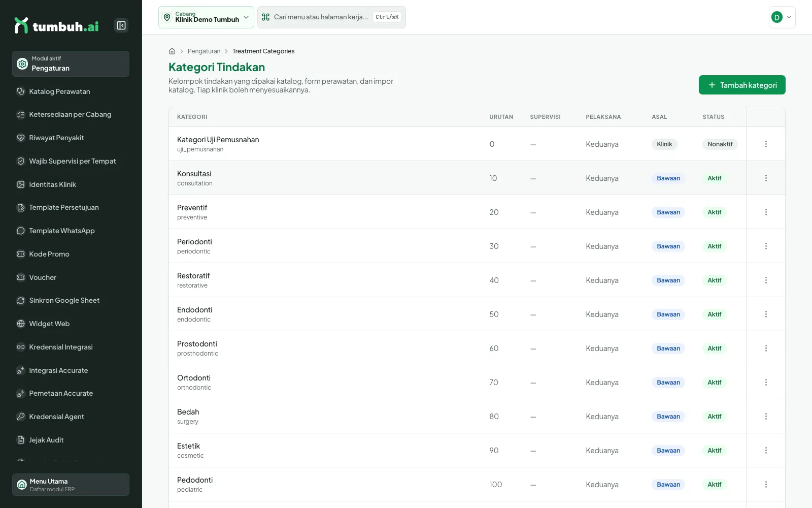
Task: Click the Nonaktif status badge
Action: [x=720, y=144]
